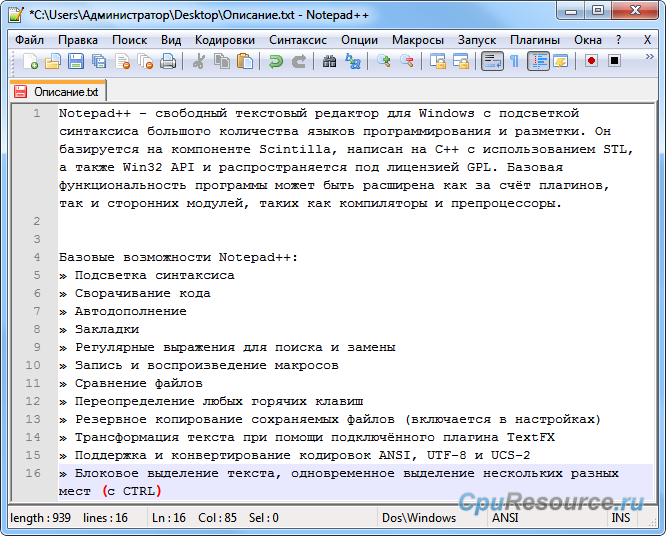Copy selection with copy icon
Viewport: 666px width, 536px height.
tap(221, 62)
